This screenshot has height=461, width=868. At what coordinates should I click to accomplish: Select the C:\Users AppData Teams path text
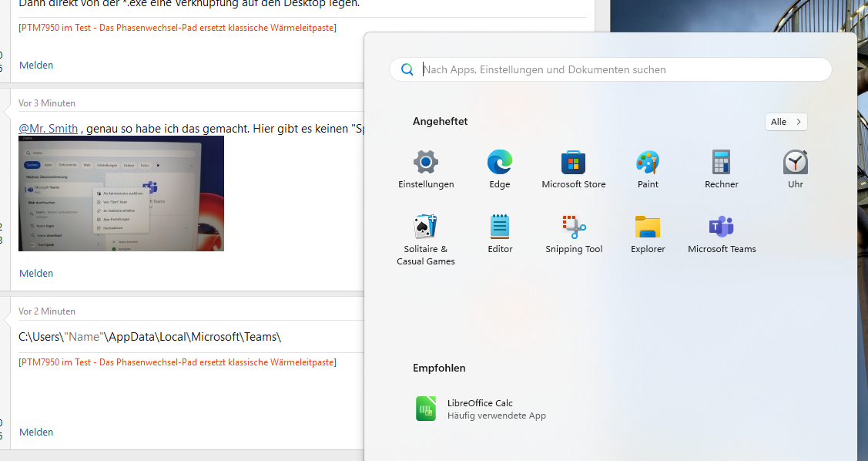point(149,337)
